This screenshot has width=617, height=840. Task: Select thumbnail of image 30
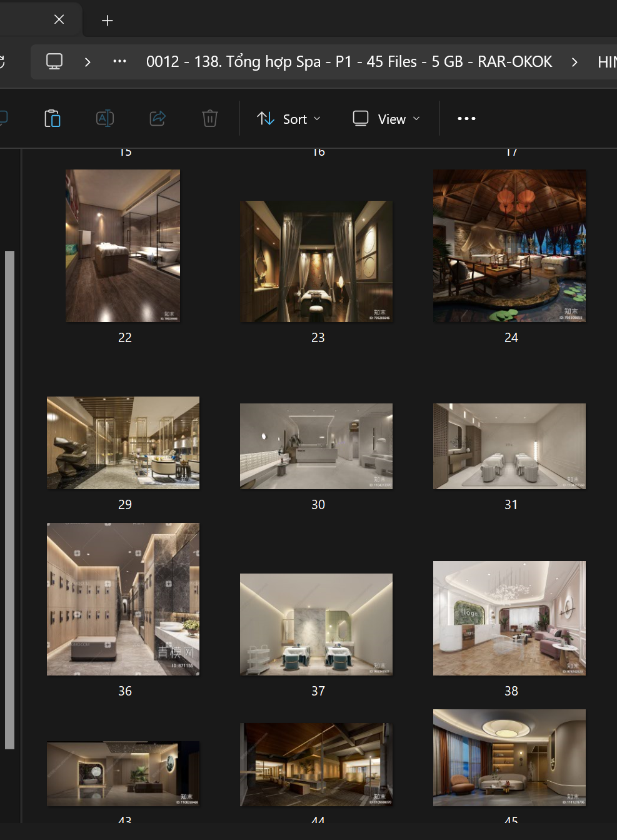[x=316, y=446]
